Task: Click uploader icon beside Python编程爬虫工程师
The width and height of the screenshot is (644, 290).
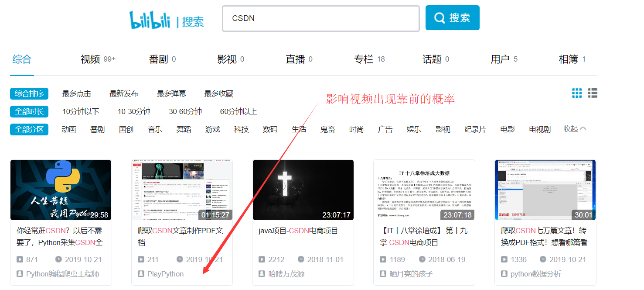Action: [20, 274]
